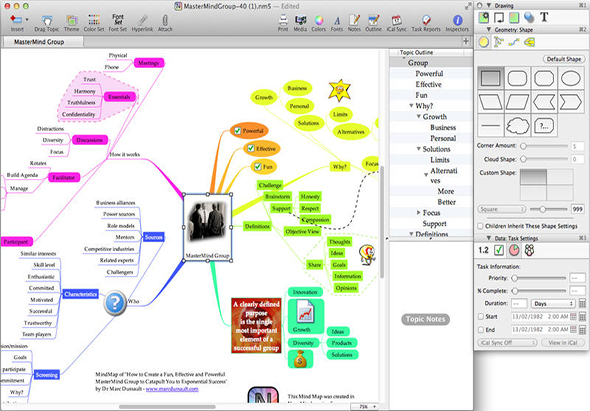Click the Drag Topic tool

pyautogui.click(x=47, y=23)
